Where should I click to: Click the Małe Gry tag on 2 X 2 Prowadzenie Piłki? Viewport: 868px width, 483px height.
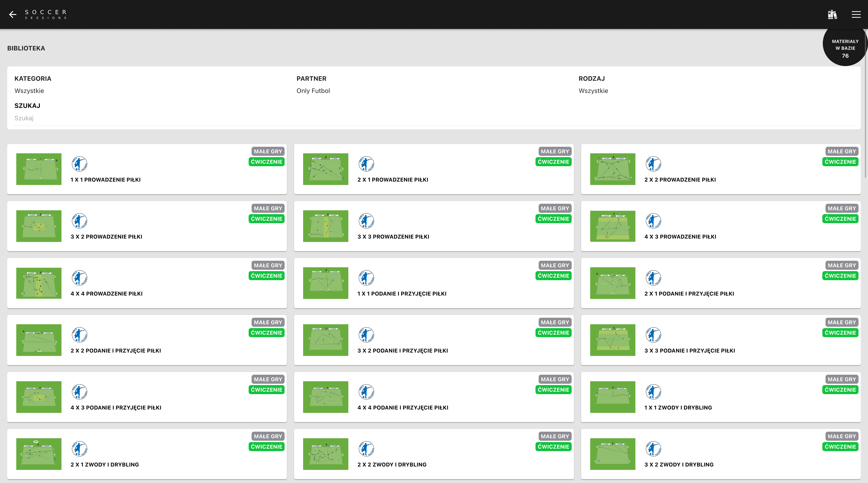tap(841, 151)
